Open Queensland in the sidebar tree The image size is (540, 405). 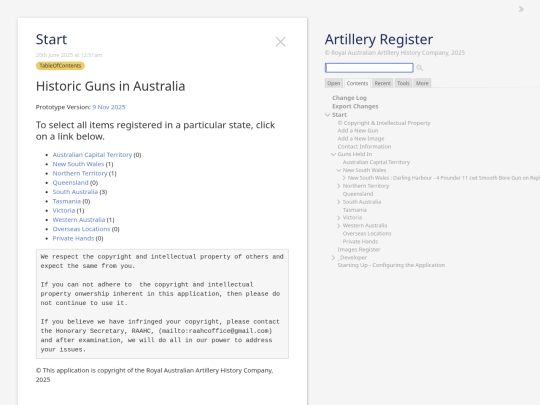click(358, 194)
